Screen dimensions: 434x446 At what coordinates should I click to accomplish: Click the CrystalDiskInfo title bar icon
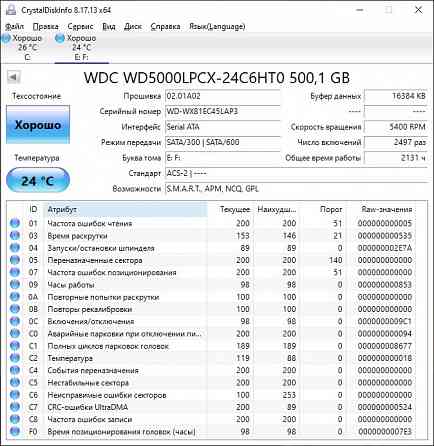click(x=11, y=10)
